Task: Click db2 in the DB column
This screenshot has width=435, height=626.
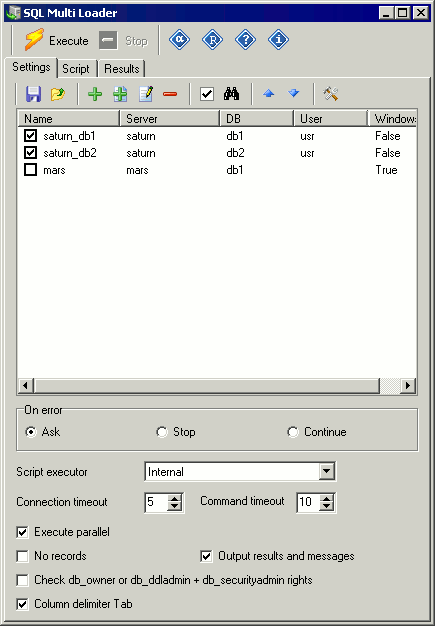Action: (235, 153)
